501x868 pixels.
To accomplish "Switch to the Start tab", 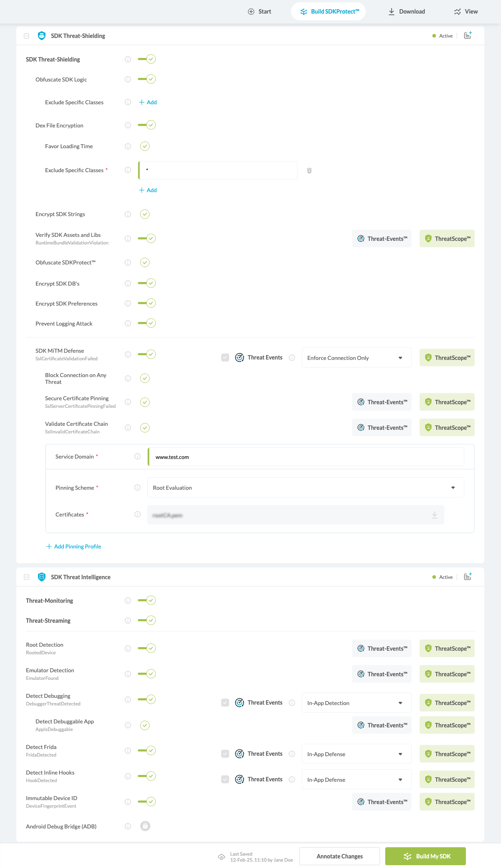I will click(259, 11).
